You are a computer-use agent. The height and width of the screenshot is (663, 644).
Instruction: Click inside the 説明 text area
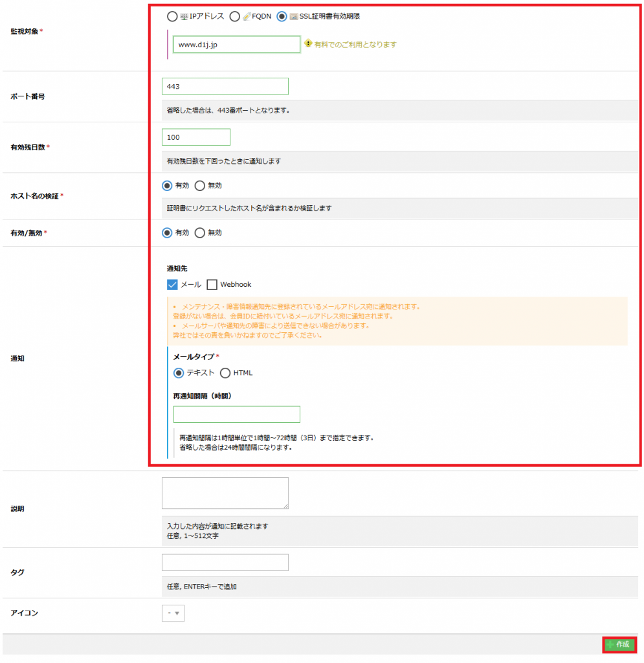[225, 493]
